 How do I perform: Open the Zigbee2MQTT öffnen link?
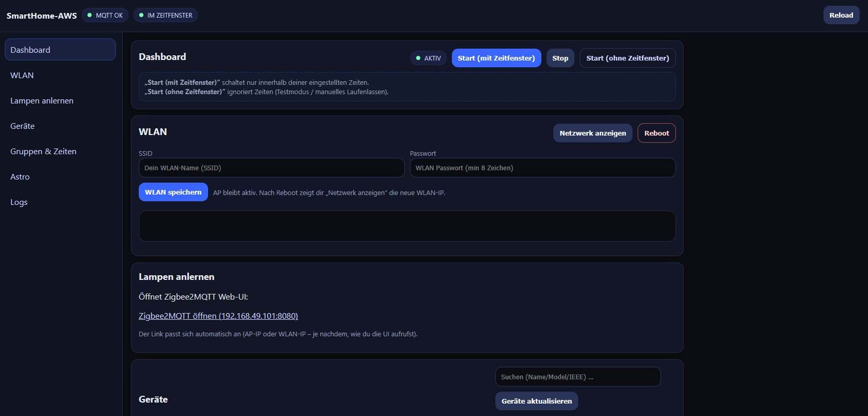click(x=218, y=316)
